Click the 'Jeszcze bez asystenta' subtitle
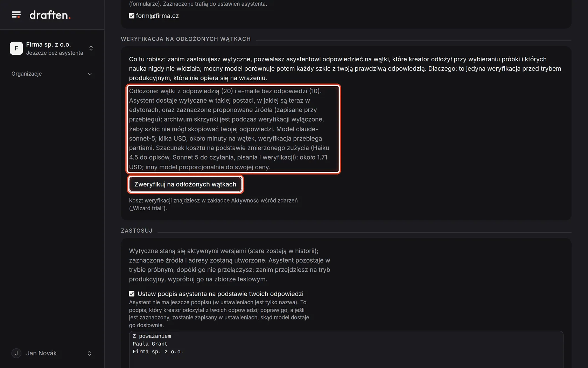Image resolution: width=588 pixels, height=368 pixels. coord(55,53)
